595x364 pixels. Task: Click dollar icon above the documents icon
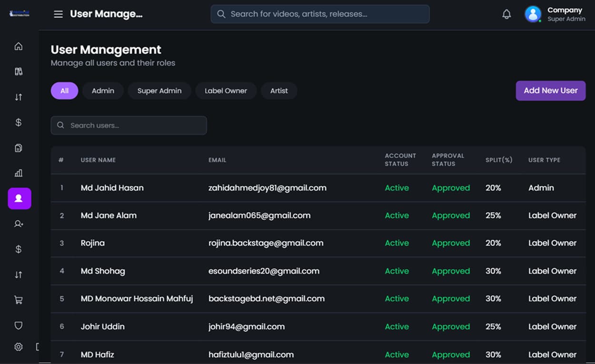point(19,122)
